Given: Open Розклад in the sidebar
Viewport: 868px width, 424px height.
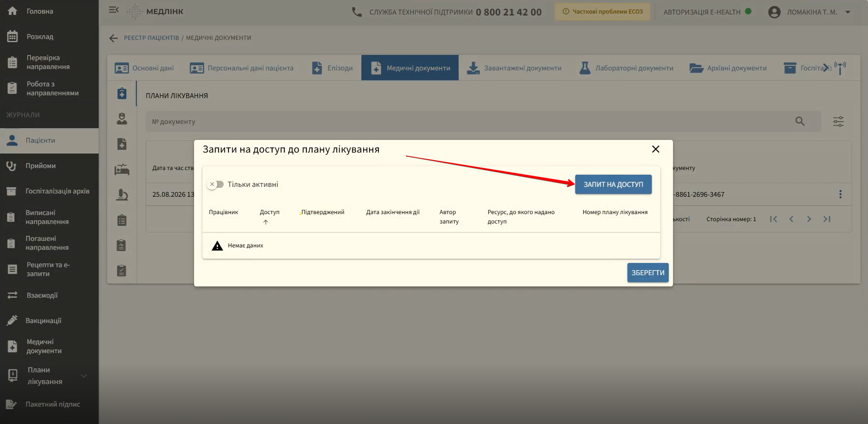Looking at the screenshot, I should pos(49,37).
